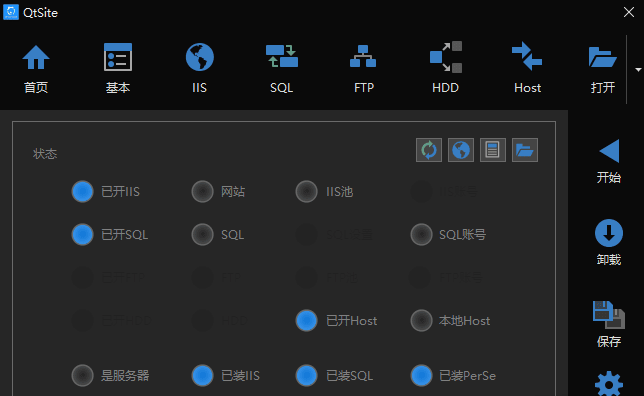Toggle the 已开SQL indicator
This screenshot has height=396, width=644.
click(83, 235)
